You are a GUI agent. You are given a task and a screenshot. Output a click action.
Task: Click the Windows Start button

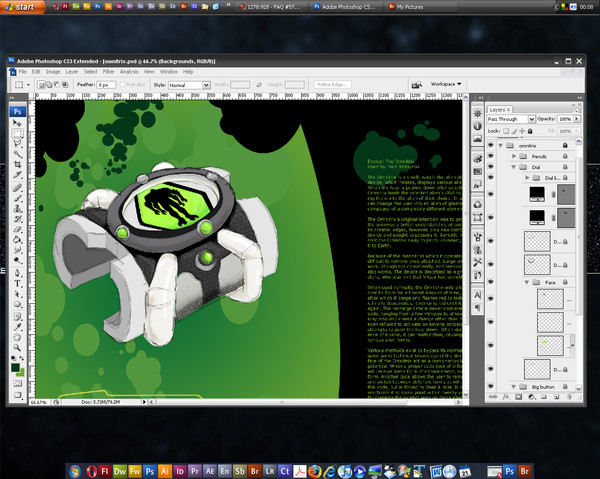22,7
